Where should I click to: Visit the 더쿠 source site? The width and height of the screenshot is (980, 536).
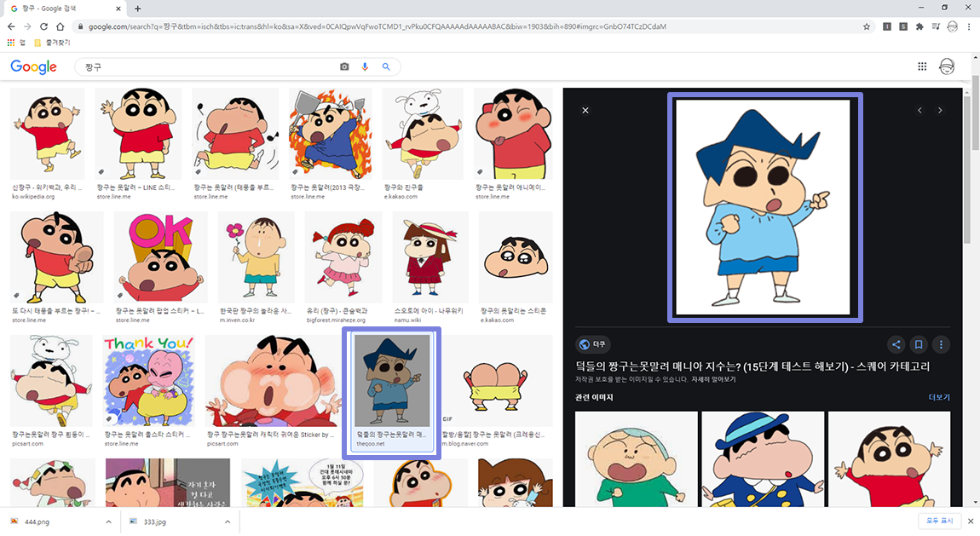[x=592, y=344]
